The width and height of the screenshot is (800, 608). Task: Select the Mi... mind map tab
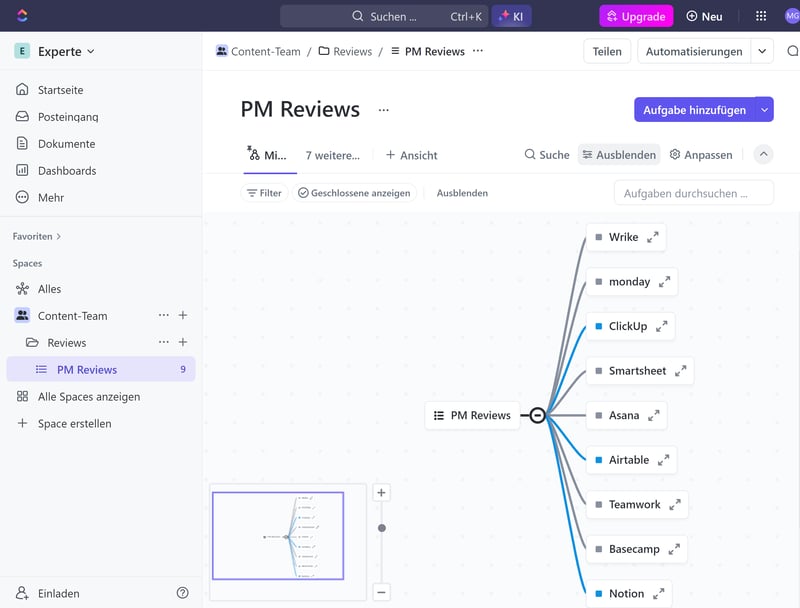coord(267,155)
